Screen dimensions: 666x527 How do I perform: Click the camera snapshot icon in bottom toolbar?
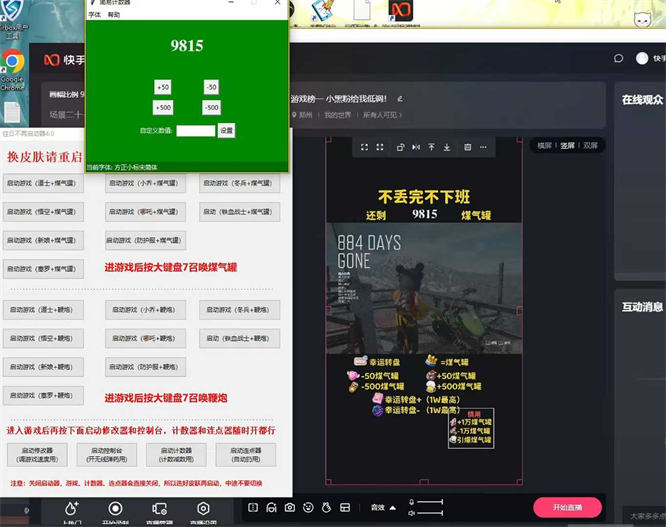(x=290, y=507)
